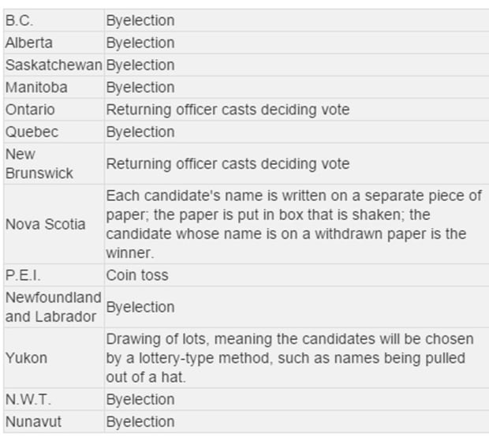This screenshot has width=489, height=448.
Task: Select Newfoundland and Labrador cell
Action: coord(54,307)
